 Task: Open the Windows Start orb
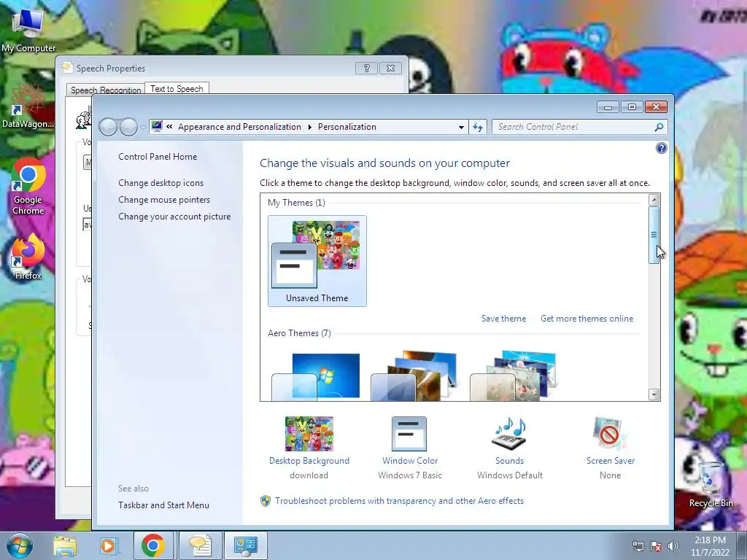coord(19,545)
